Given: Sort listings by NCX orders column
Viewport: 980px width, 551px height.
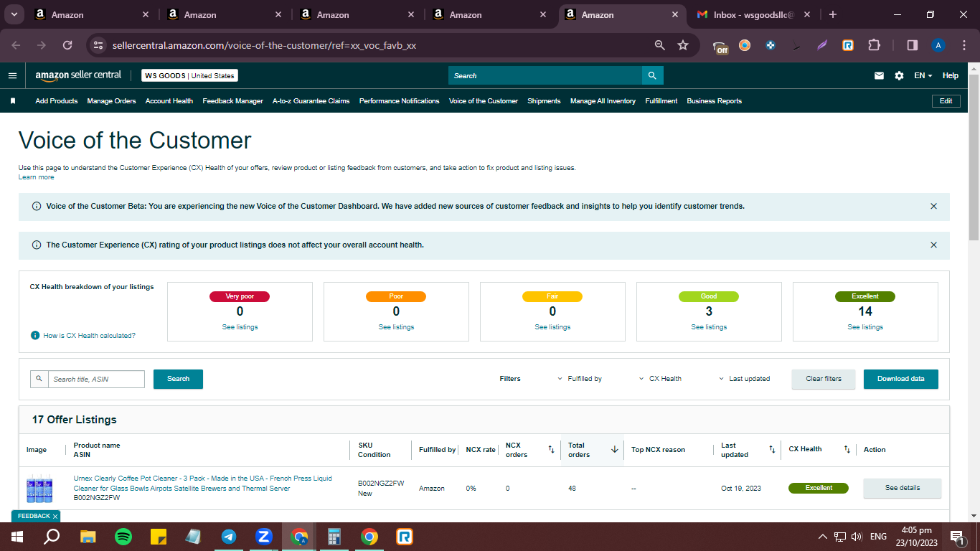Looking at the screenshot, I should pos(551,450).
